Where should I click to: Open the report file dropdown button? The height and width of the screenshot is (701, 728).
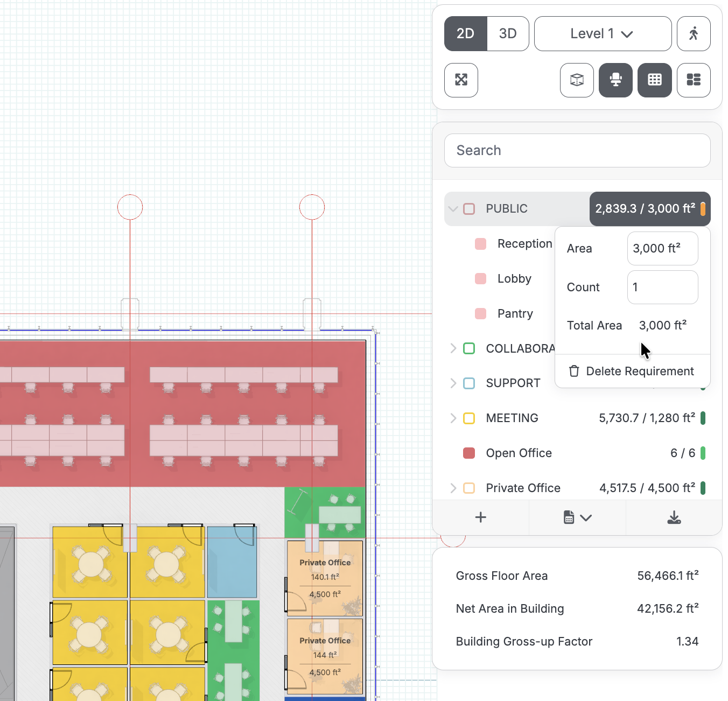(x=577, y=517)
